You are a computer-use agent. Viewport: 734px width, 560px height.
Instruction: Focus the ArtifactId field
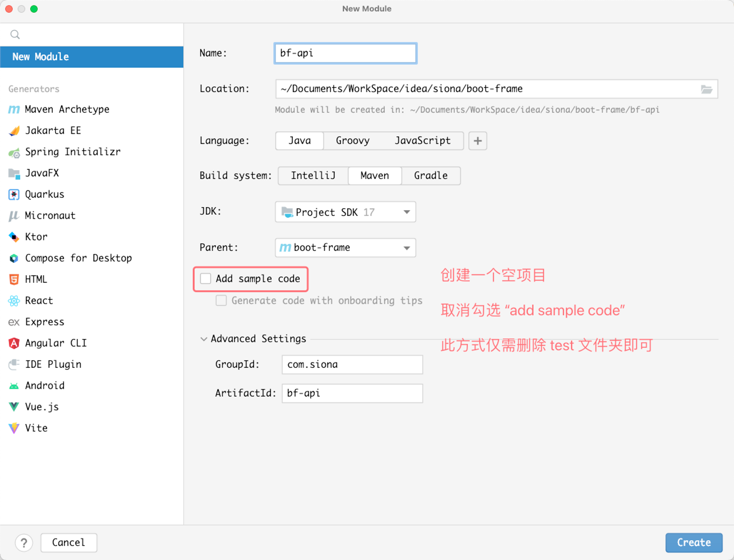352,393
